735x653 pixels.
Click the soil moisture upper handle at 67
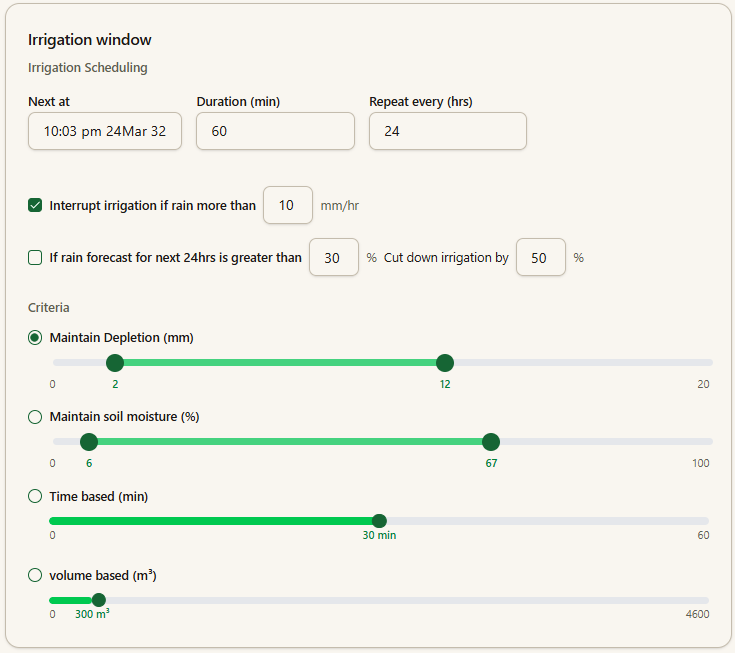tap(491, 442)
